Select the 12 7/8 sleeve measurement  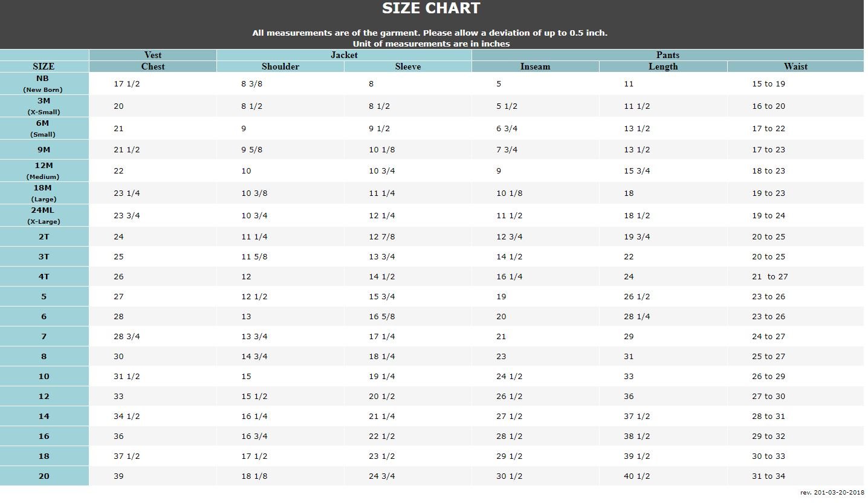click(x=382, y=237)
